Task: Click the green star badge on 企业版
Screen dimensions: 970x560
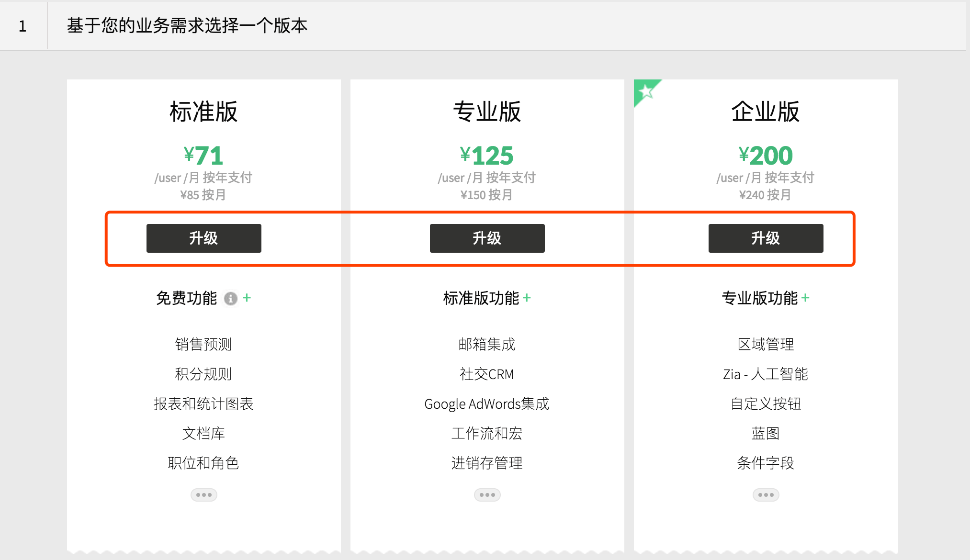Action: tap(645, 91)
